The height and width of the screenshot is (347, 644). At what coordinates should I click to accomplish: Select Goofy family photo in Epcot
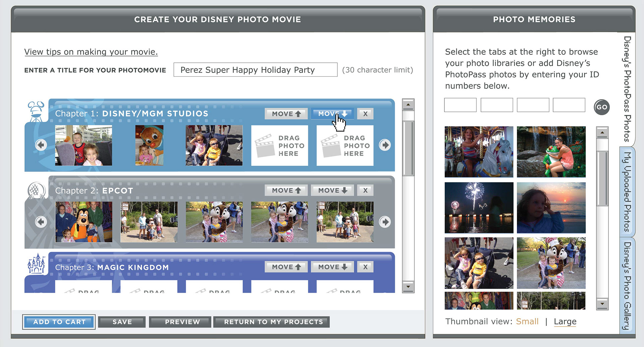click(84, 222)
